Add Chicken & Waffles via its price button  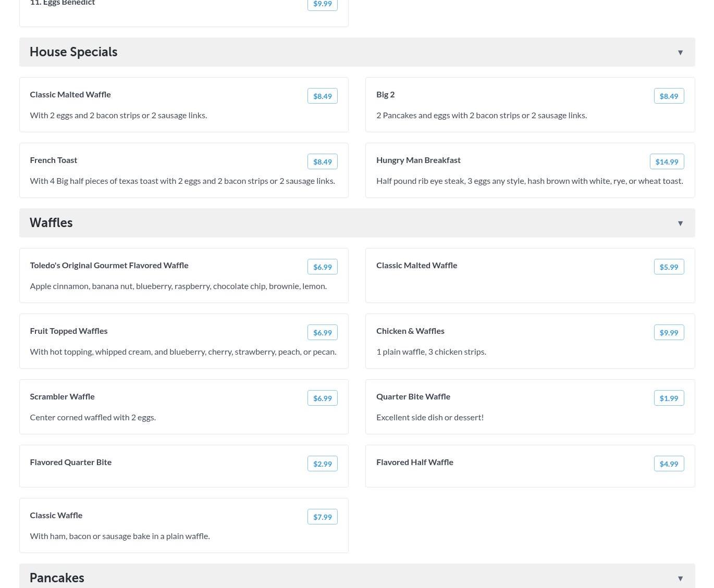tap(669, 332)
